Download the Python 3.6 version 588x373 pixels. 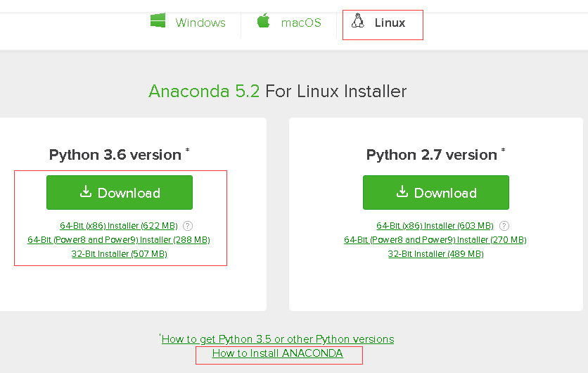coord(120,193)
